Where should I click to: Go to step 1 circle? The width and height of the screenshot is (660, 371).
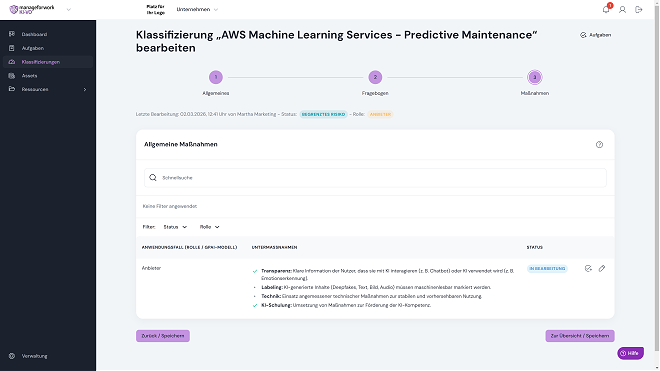(216, 77)
